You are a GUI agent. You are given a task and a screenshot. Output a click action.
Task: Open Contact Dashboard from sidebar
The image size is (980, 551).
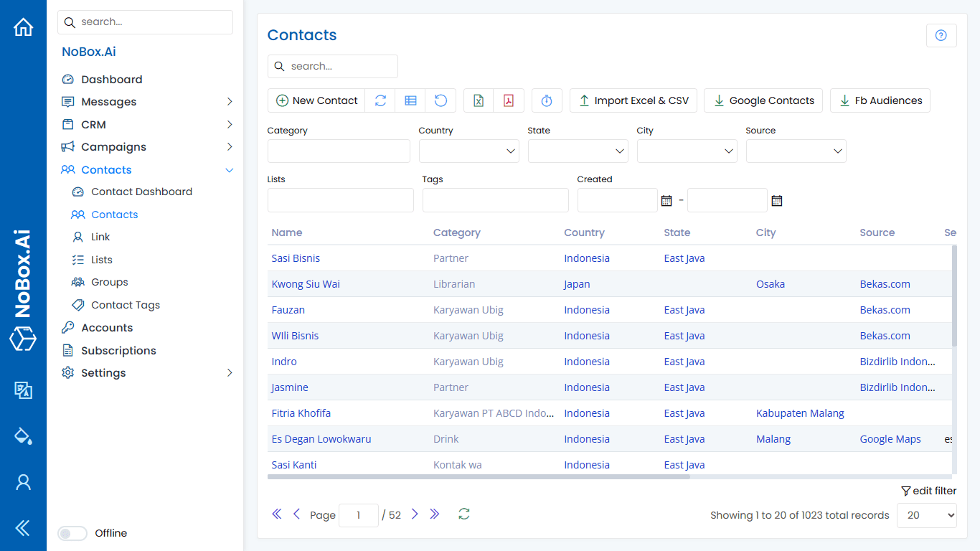141,192
